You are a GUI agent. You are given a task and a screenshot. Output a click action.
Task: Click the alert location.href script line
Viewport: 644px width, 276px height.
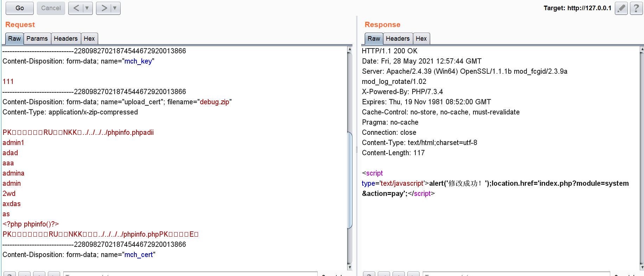495,183
